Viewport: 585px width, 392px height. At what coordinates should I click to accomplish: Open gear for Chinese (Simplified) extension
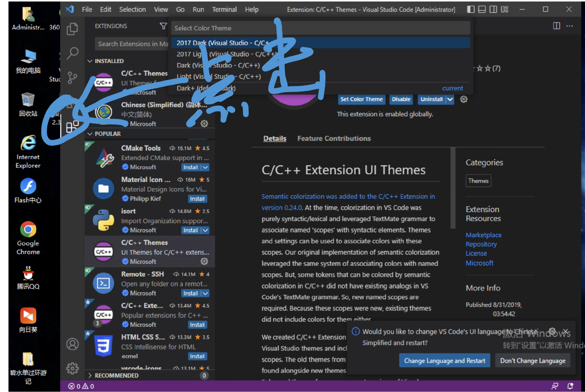pyautogui.click(x=204, y=124)
